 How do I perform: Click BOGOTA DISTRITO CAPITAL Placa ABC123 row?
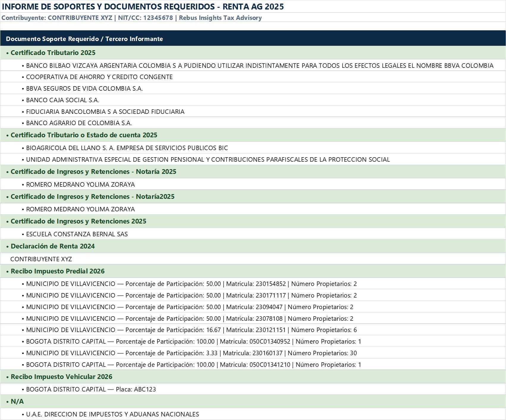coord(253,389)
